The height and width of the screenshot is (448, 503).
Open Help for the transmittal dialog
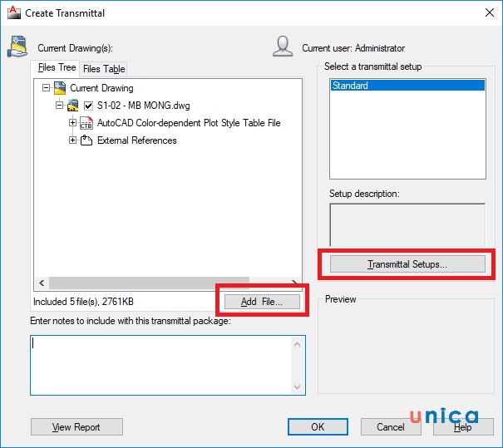(x=463, y=427)
